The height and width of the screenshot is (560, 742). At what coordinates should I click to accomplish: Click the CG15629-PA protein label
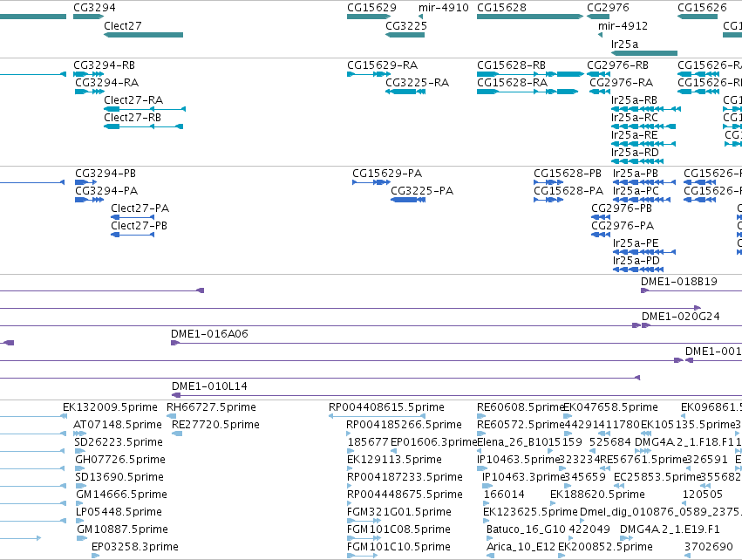[x=387, y=174]
